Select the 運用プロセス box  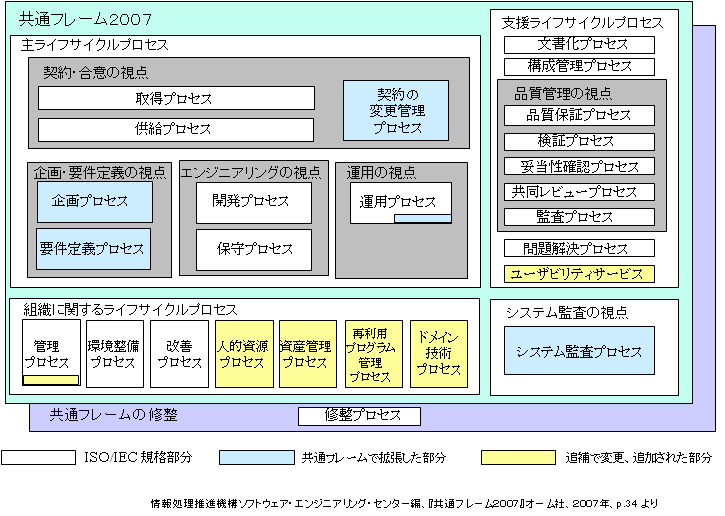pos(400,201)
